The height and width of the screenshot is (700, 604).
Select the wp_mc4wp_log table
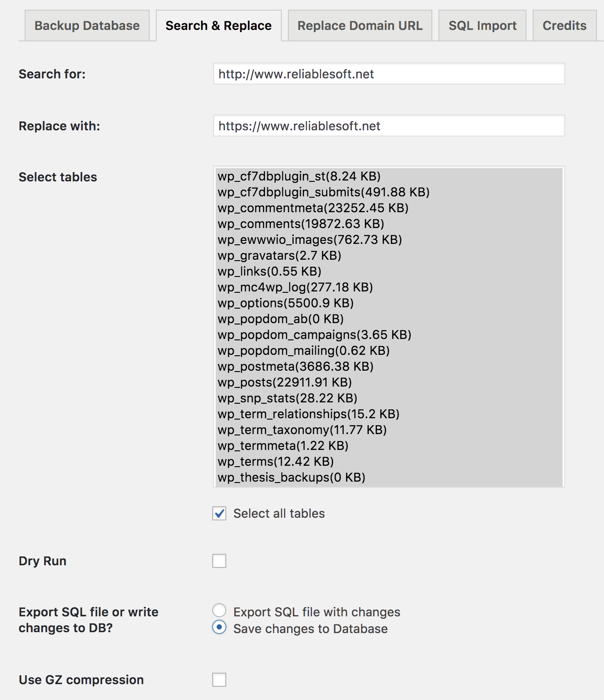pos(295,287)
